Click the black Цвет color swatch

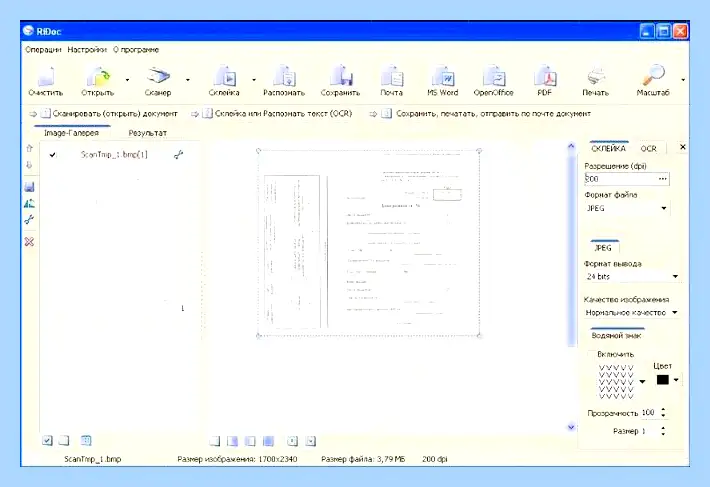pyautogui.click(x=662, y=380)
